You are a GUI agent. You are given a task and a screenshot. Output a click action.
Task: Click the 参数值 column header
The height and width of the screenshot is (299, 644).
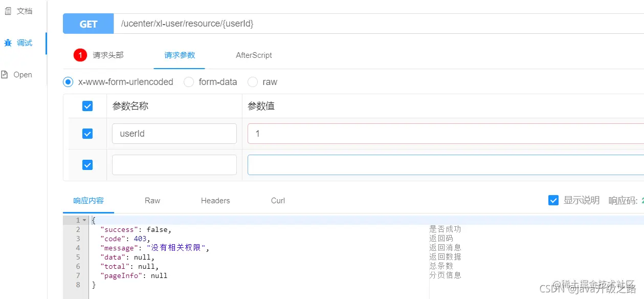click(261, 106)
